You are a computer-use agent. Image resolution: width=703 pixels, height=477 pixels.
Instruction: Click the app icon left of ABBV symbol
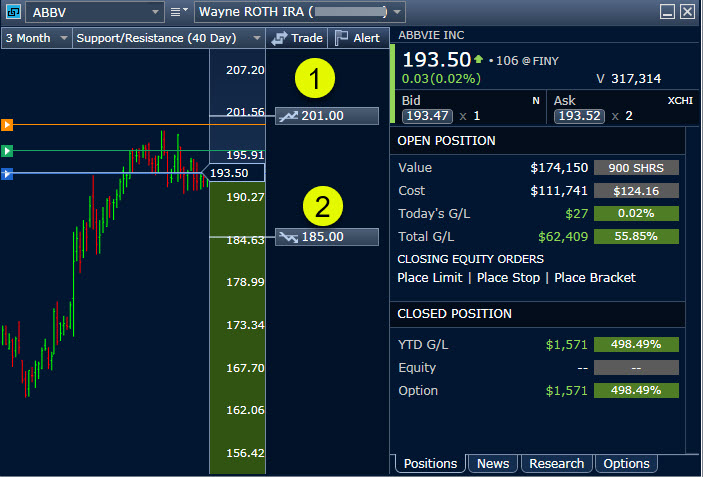[12, 12]
